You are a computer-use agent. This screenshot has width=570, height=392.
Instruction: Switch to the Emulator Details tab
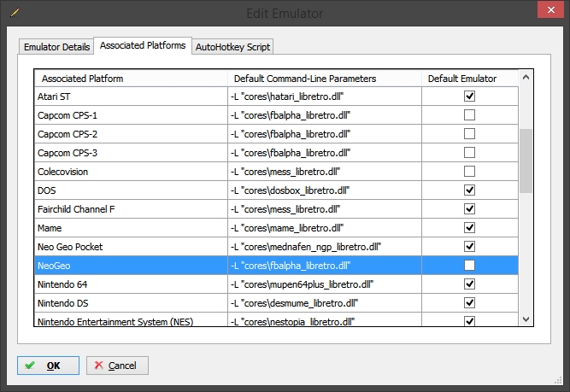click(x=56, y=47)
